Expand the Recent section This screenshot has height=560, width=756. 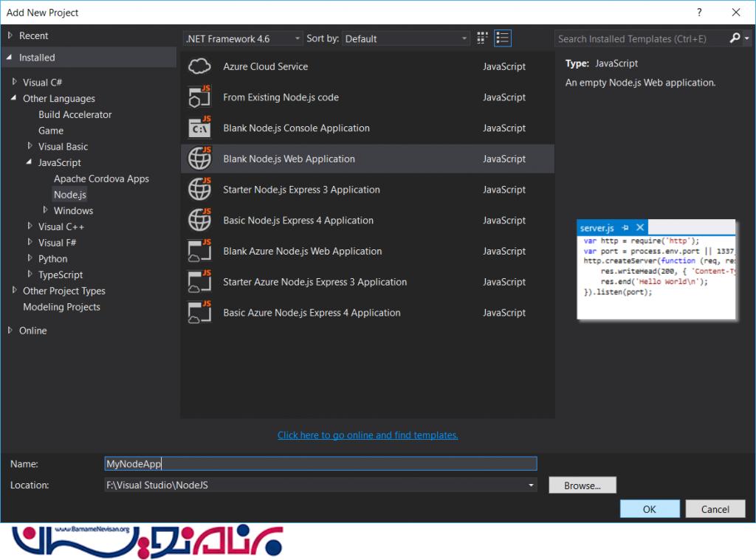pyautogui.click(x=10, y=35)
